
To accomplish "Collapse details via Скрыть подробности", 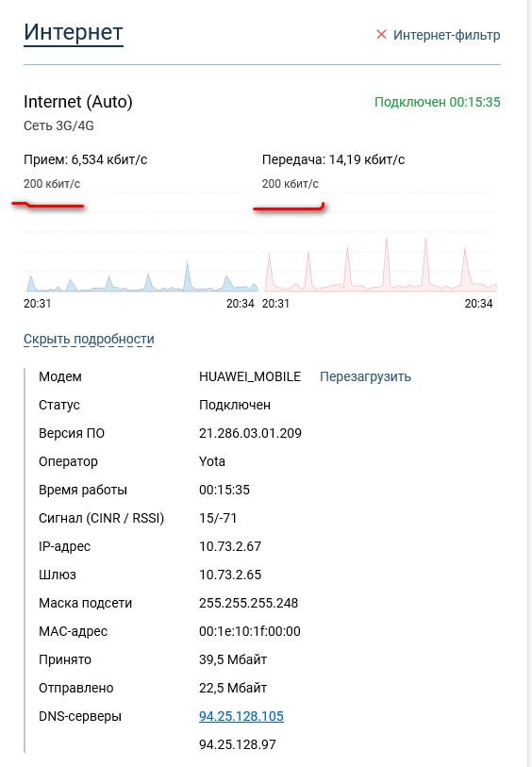I will (x=89, y=339).
